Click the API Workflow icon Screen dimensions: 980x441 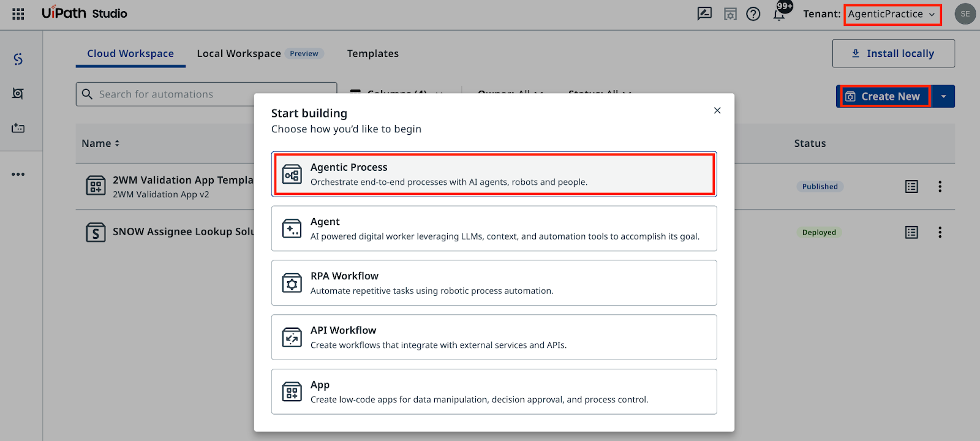point(292,337)
